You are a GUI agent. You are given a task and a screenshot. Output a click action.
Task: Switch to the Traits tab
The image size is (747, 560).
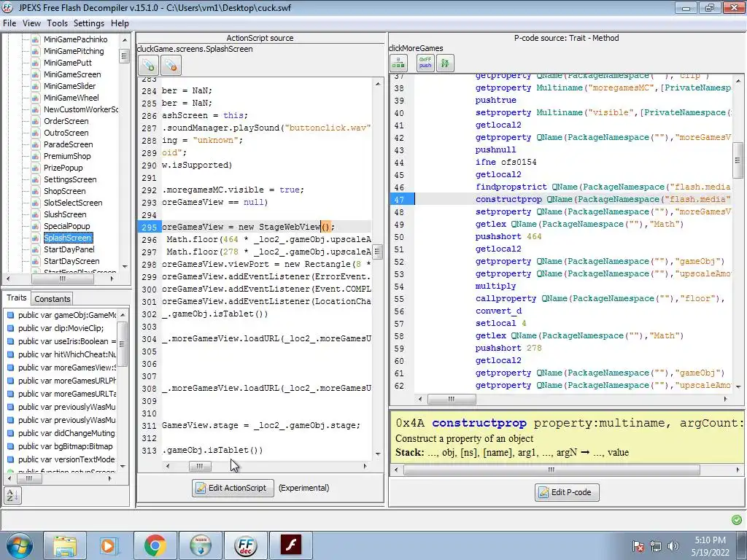point(17,297)
